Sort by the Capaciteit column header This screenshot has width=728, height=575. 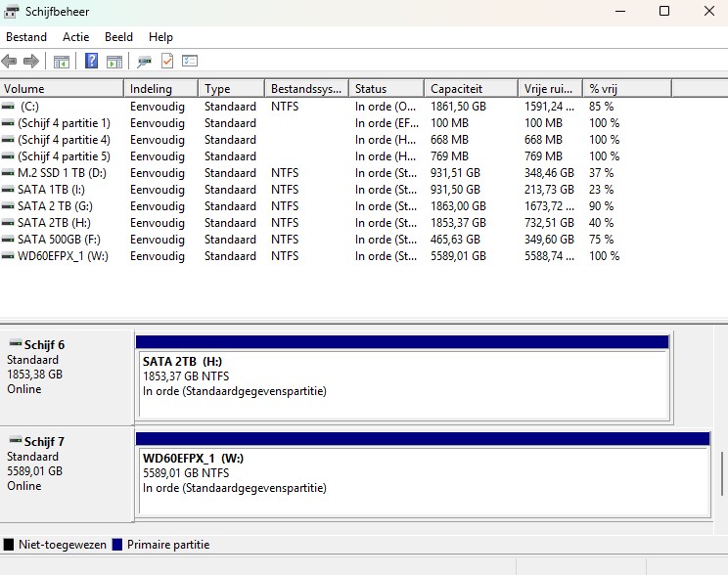click(471, 89)
